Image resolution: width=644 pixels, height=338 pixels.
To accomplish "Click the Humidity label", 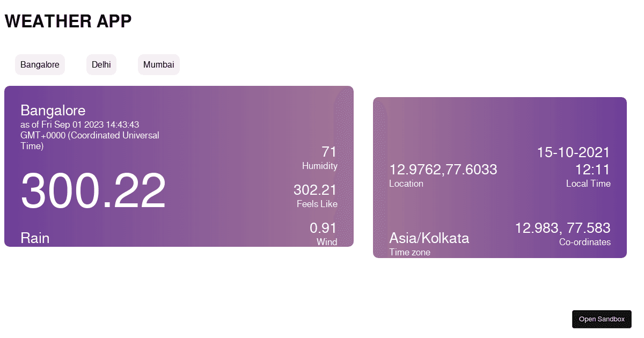I will (320, 166).
